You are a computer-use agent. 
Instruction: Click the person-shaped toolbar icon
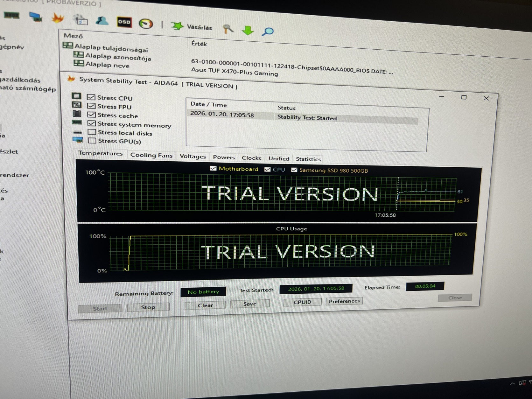102,21
